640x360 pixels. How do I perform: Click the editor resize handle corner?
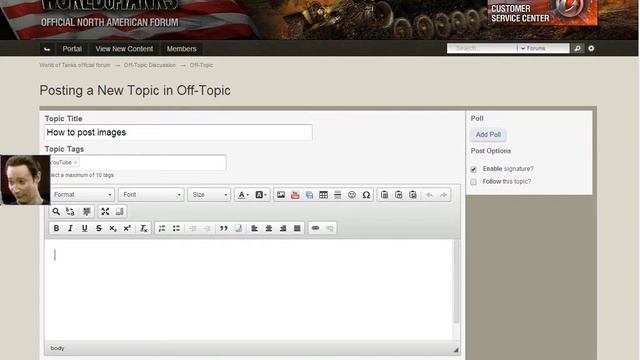pos(456,350)
